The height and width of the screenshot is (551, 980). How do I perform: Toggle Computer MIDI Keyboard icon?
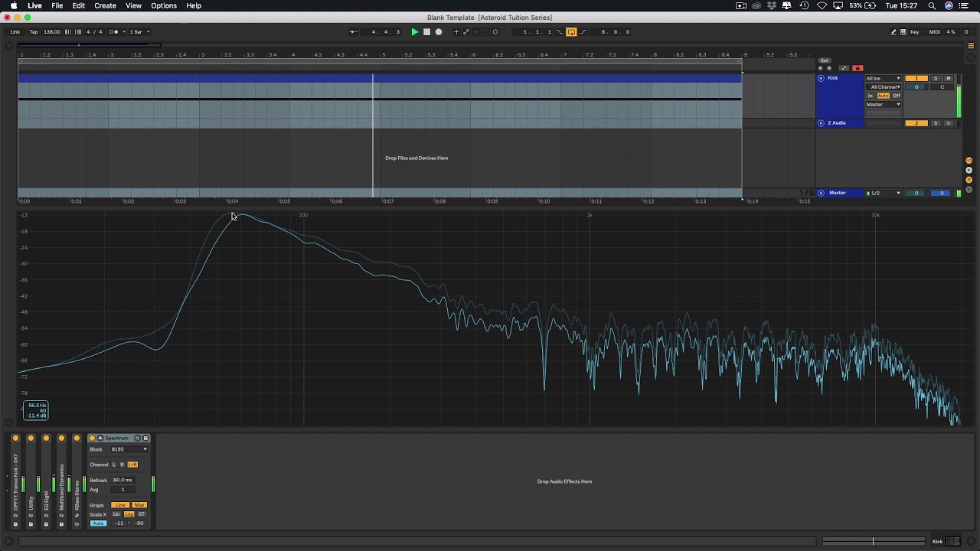click(x=903, y=32)
